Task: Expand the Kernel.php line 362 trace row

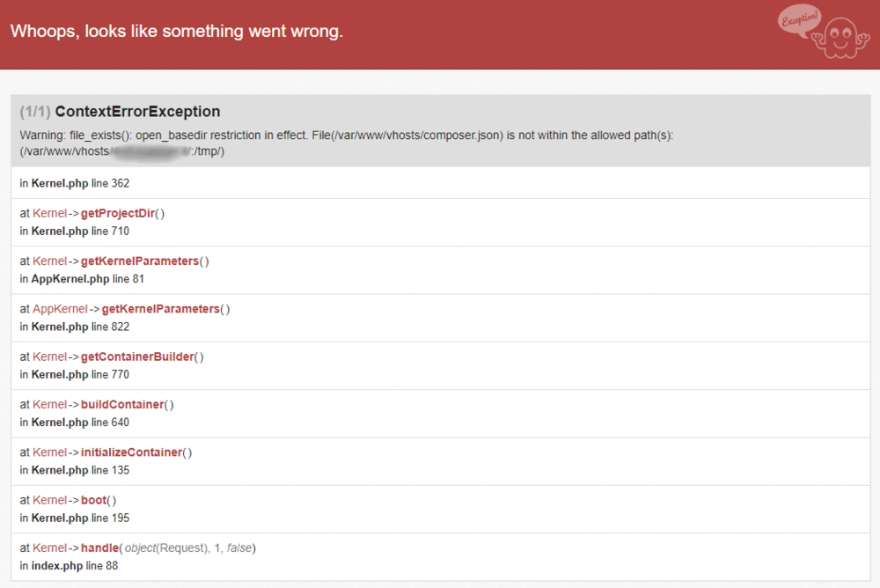Action: click(441, 183)
